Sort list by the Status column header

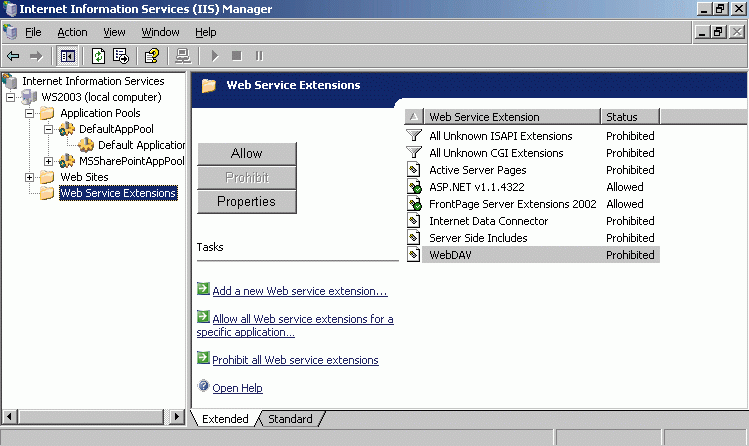pyautogui.click(x=630, y=117)
